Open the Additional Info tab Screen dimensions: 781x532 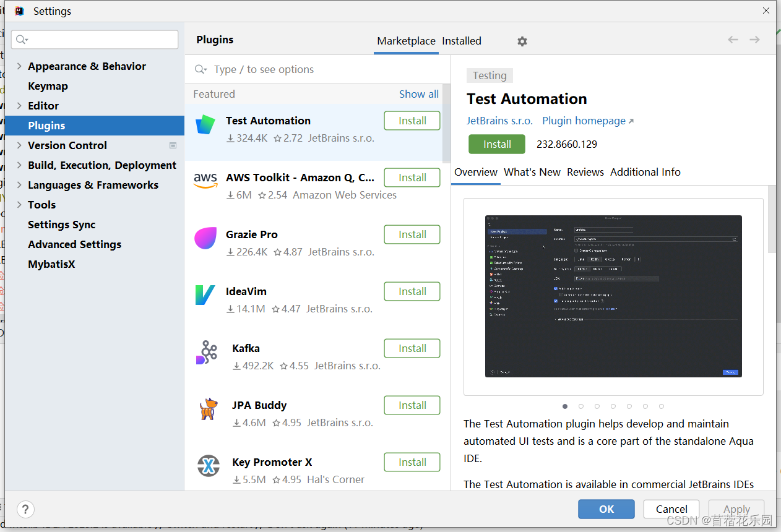pos(645,172)
